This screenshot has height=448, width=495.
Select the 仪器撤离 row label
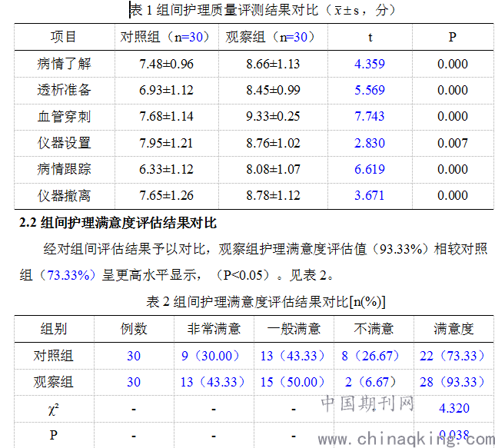64,195
